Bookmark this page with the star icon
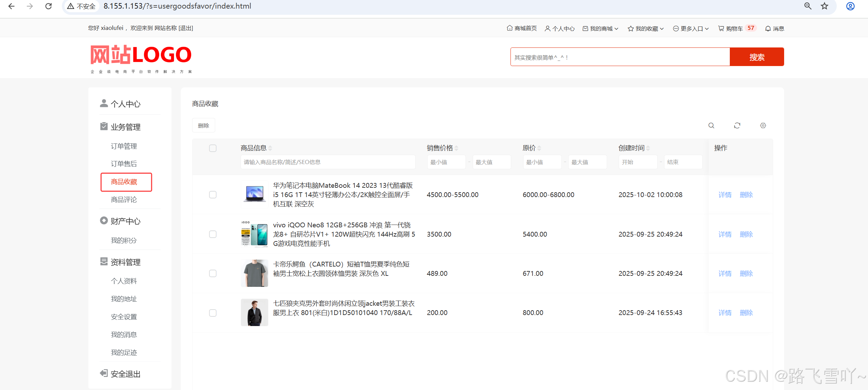The height and width of the screenshot is (390, 868). (824, 6)
